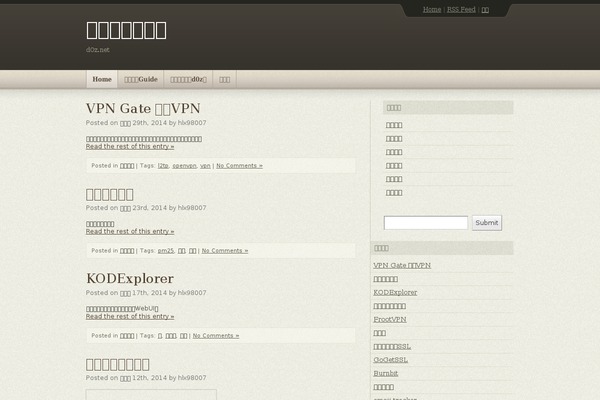Open the d0z tab in the navigation bar
Image resolution: width=600 pixels, height=400 pixels.
click(x=188, y=79)
